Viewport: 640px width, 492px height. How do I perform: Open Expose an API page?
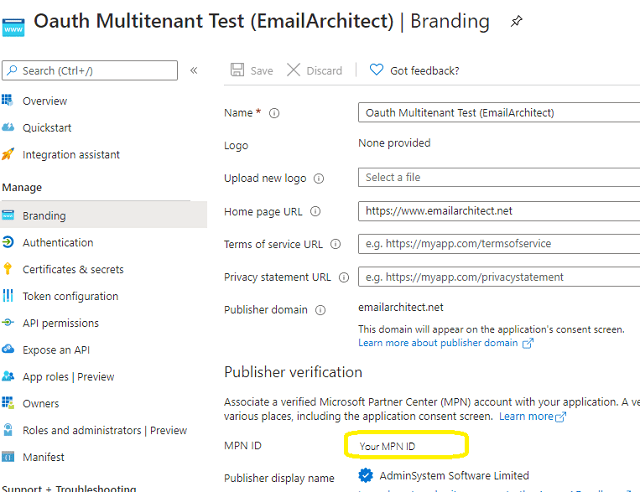click(x=56, y=350)
